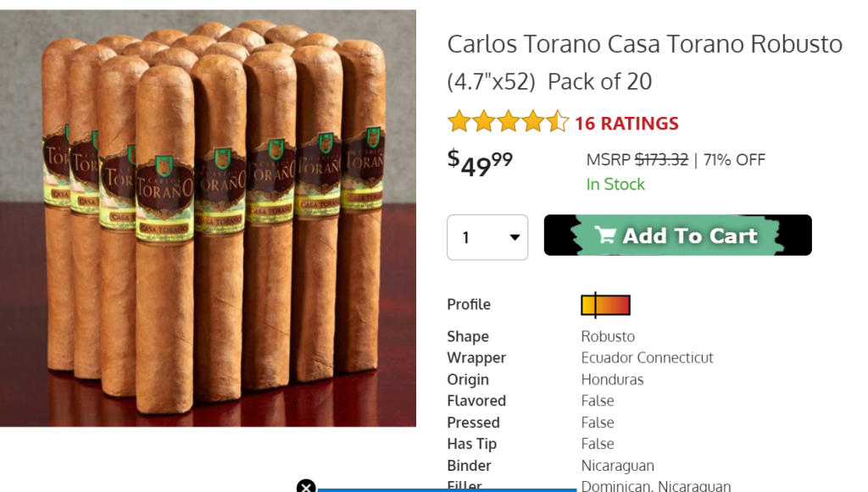Close the bottom popup with X icon
The width and height of the screenshot is (868, 492).
click(306, 486)
